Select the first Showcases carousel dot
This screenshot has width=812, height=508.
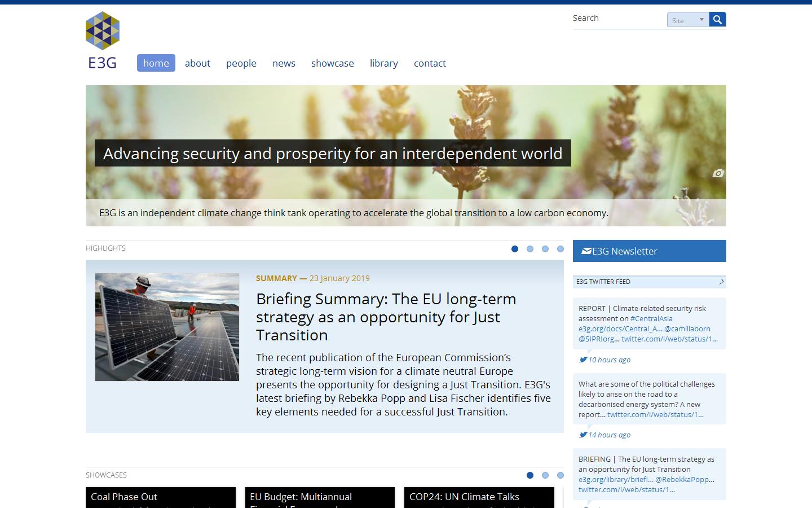point(530,475)
